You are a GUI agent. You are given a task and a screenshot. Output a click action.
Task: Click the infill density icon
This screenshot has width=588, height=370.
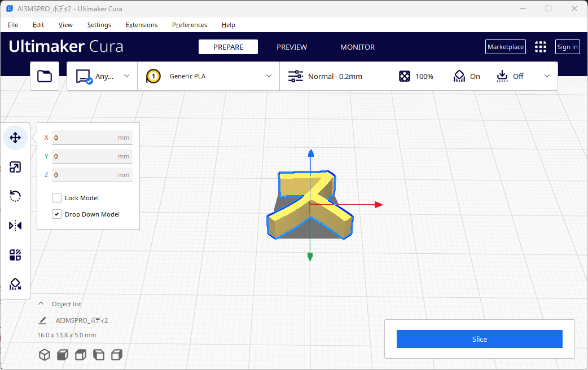point(404,76)
